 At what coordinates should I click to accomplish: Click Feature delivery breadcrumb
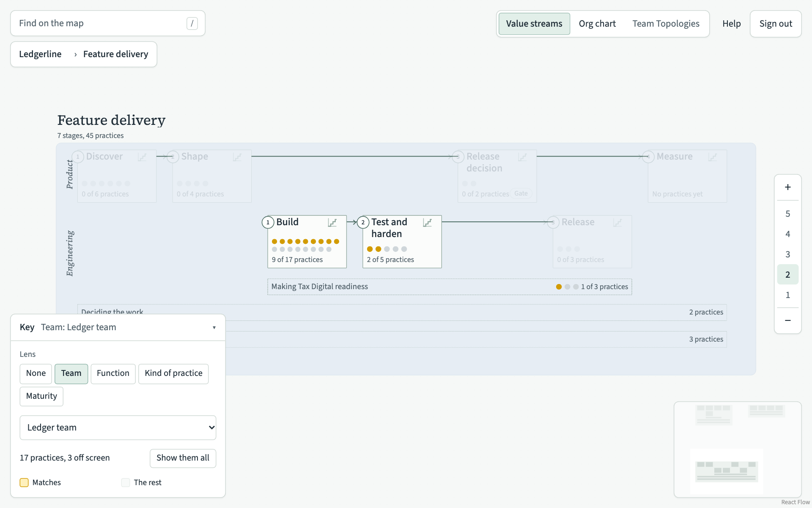[115, 54]
